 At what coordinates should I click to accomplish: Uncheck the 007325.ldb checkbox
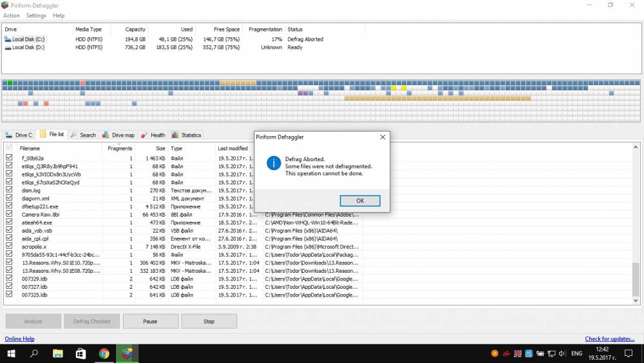click(9, 294)
